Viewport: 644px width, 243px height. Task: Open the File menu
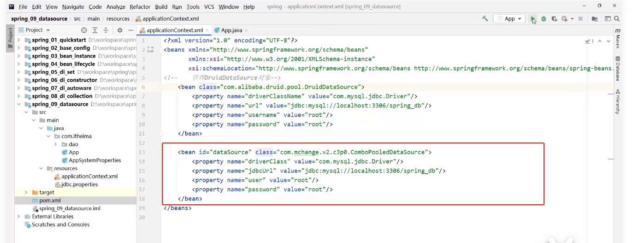23,7
